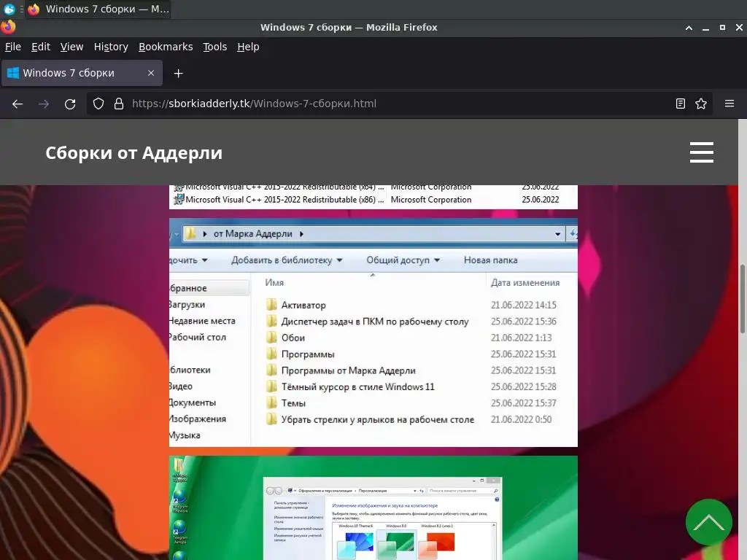
Task: Click the Firefox icon in window title bar
Action: tap(8, 27)
